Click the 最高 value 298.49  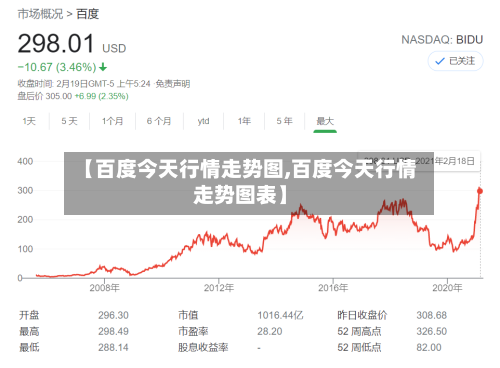(113, 331)
